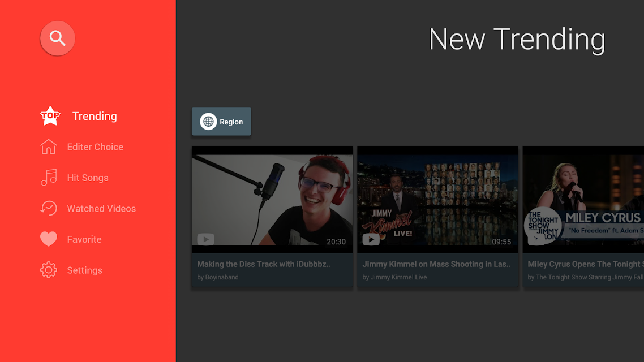This screenshot has height=362, width=644.
Task: Open the Boyinaband Diss Track video thumbnail
Action: coord(272,200)
